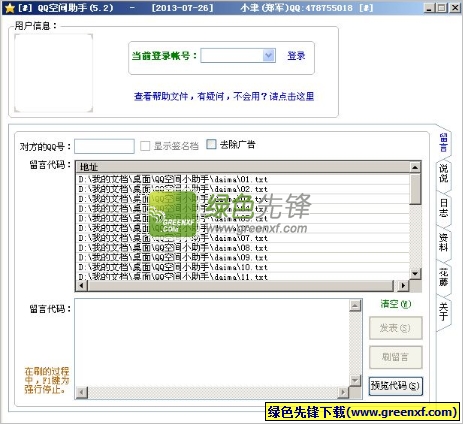This screenshot has height=424, width=463.
Task: Click down arrow of address list scrollbar
Action: [x=415, y=274]
